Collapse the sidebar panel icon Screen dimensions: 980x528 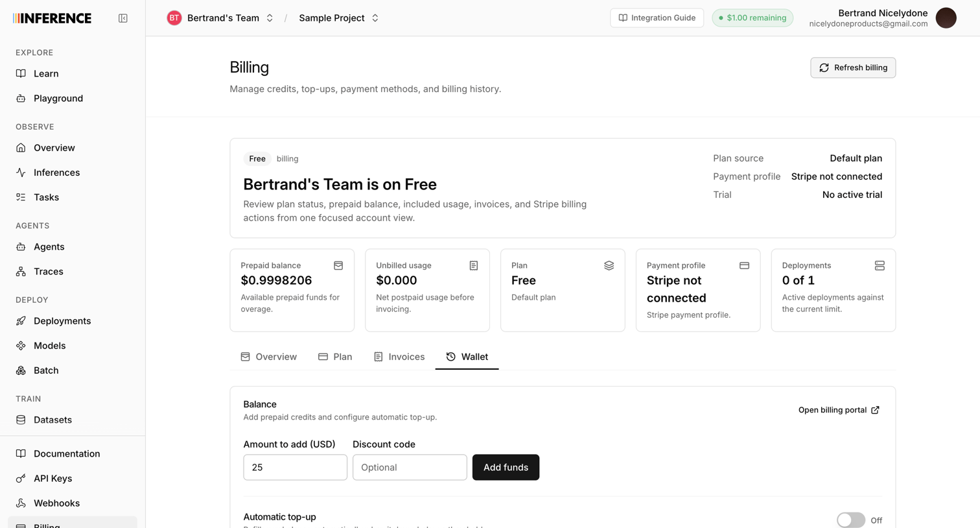click(x=123, y=18)
